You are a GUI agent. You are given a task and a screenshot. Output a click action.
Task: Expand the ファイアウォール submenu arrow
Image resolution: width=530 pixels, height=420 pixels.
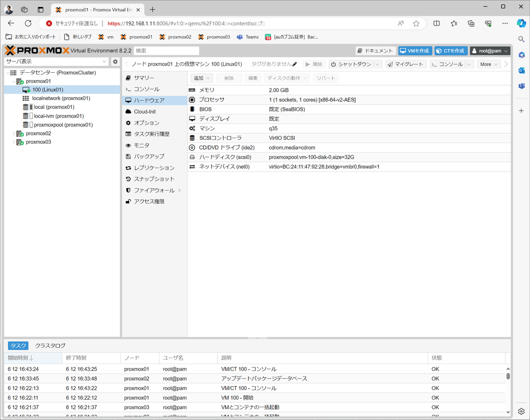tap(180, 191)
